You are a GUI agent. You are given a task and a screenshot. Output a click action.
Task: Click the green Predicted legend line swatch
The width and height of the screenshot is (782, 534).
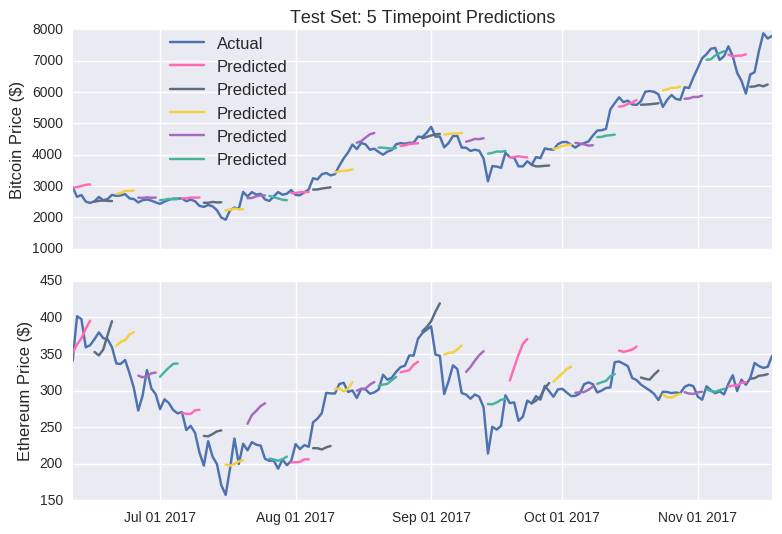coord(187,159)
